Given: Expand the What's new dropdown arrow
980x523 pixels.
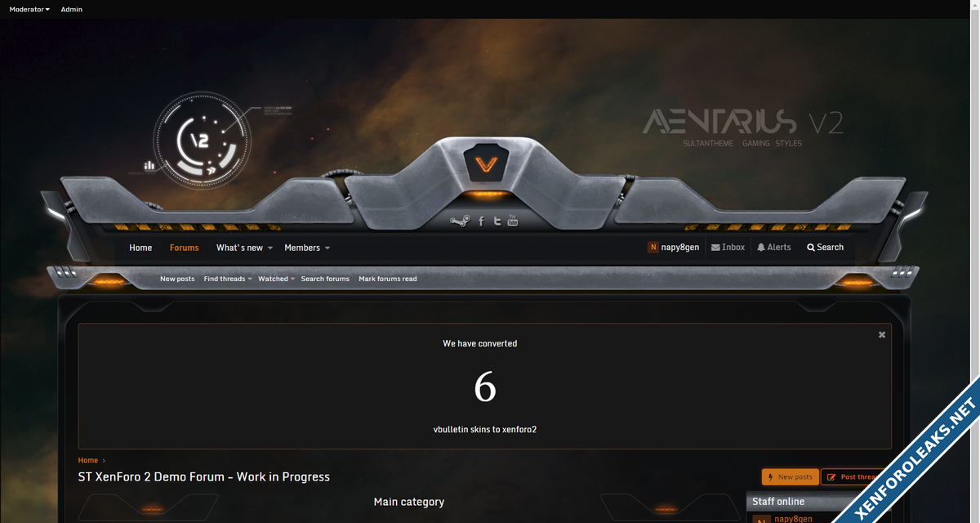Looking at the screenshot, I should (270, 248).
